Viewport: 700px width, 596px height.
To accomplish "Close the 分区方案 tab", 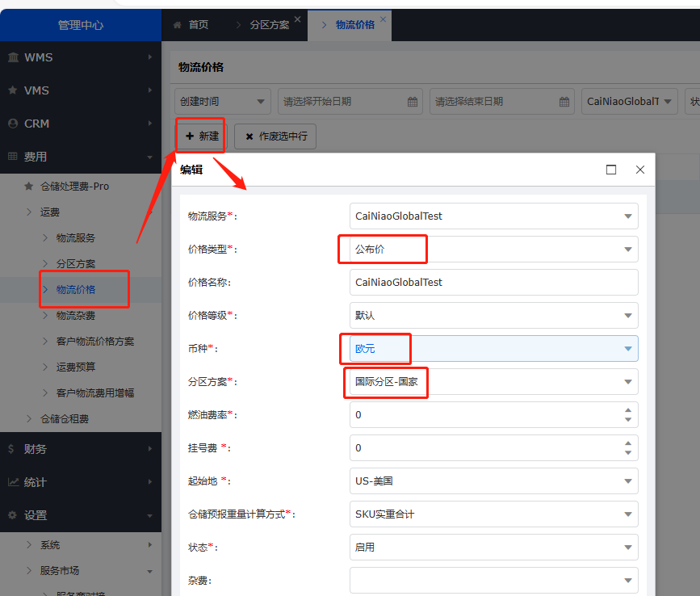I will pos(298,19).
